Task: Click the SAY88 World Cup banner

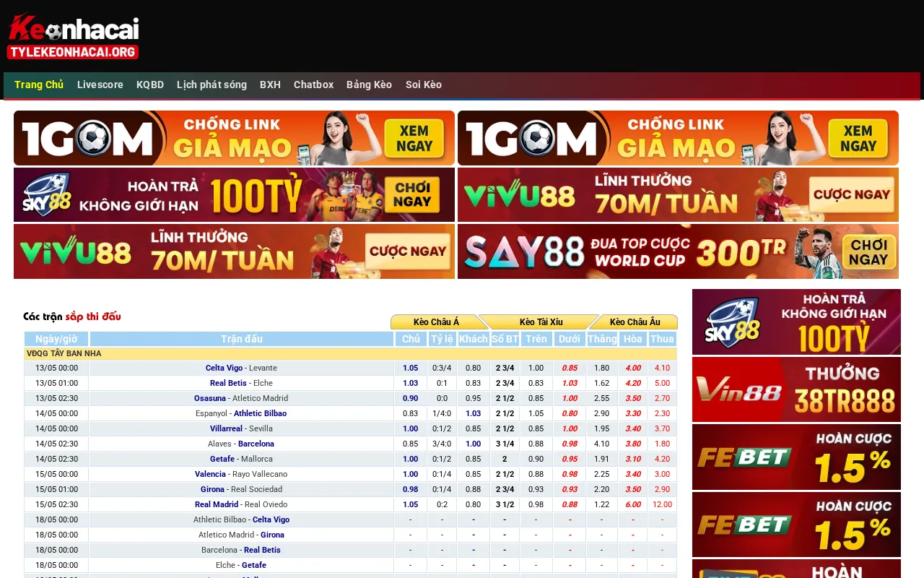Action: (x=678, y=251)
